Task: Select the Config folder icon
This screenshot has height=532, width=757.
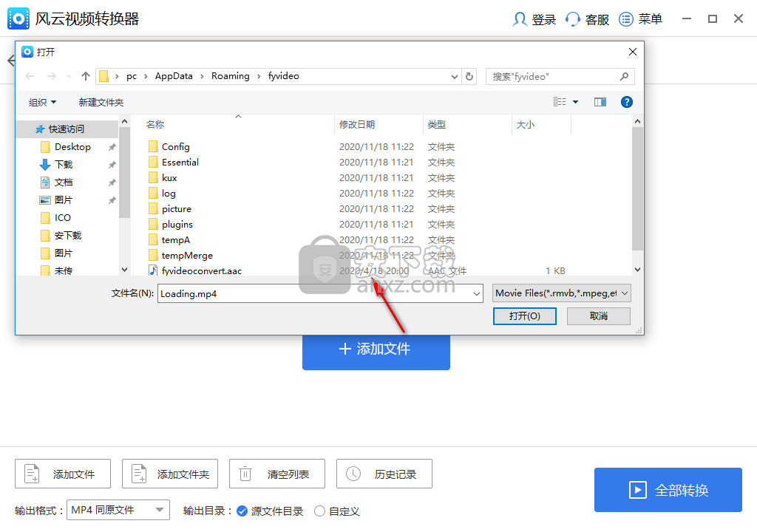Action: [153, 147]
